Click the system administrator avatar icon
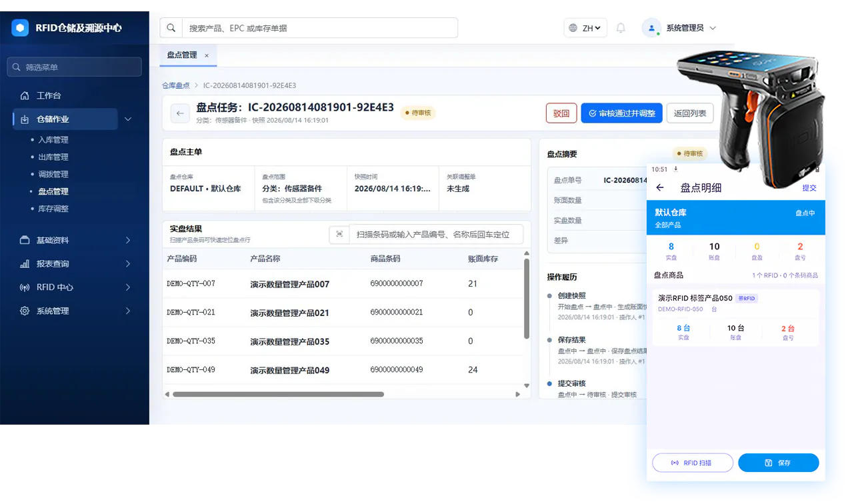The image size is (862, 504). [651, 28]
